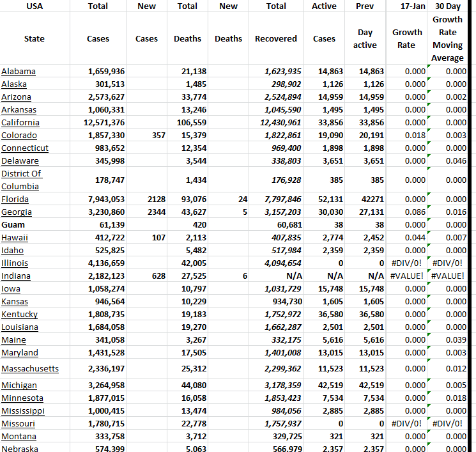Click Colorado new cases cell 357

click(x=158, y=135)
